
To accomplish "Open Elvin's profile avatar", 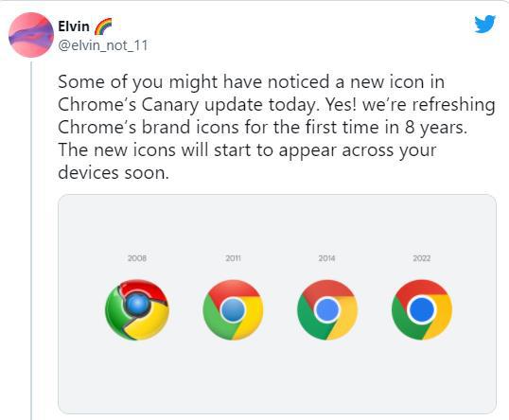I will coord(31,35).
